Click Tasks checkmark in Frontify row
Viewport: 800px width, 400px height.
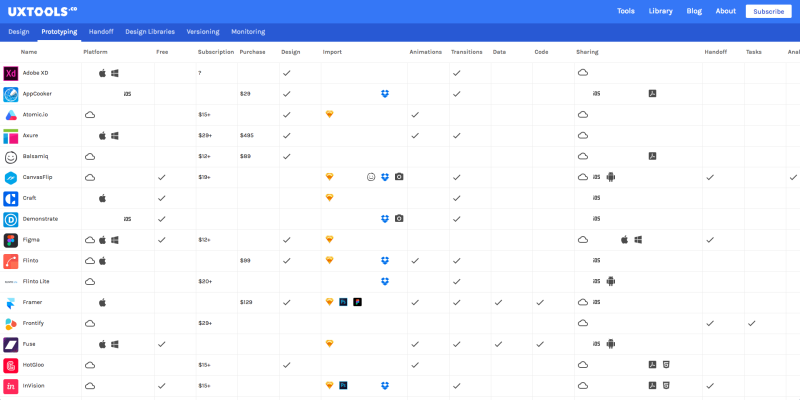point(752,323)
